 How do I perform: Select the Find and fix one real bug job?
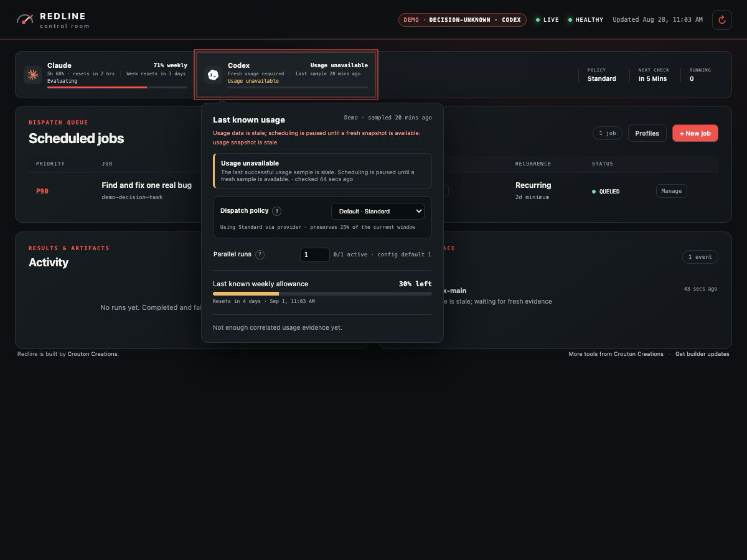point(147,185)
